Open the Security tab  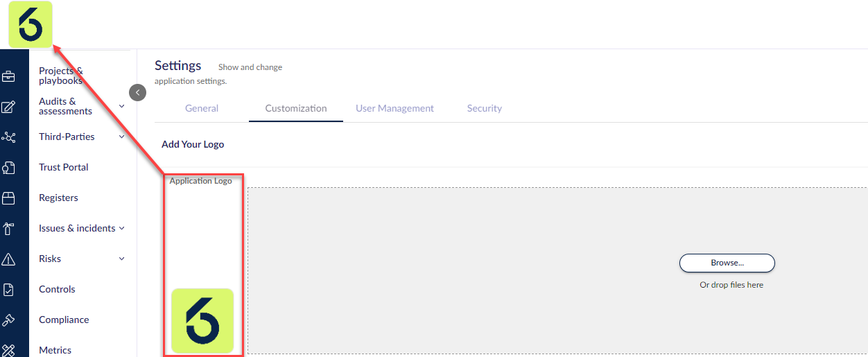coord(485,108)
